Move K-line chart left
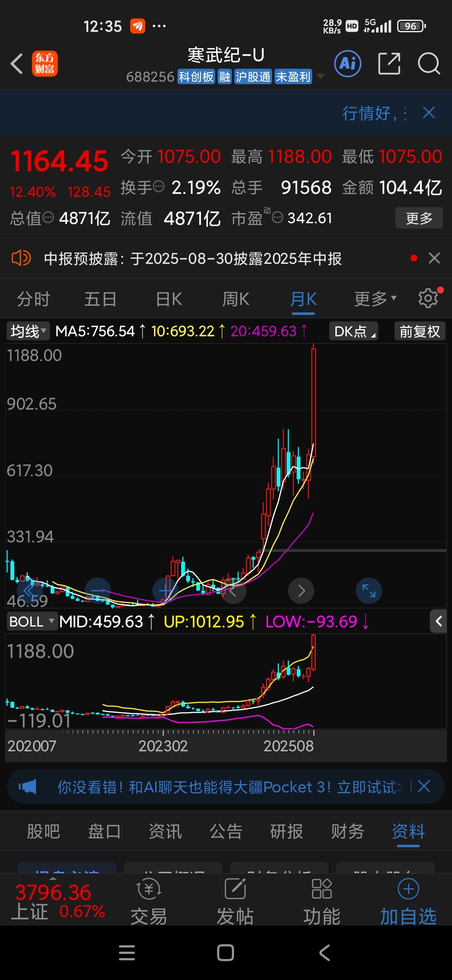Screen dimensions: 452x980 [x=233, y=591]
